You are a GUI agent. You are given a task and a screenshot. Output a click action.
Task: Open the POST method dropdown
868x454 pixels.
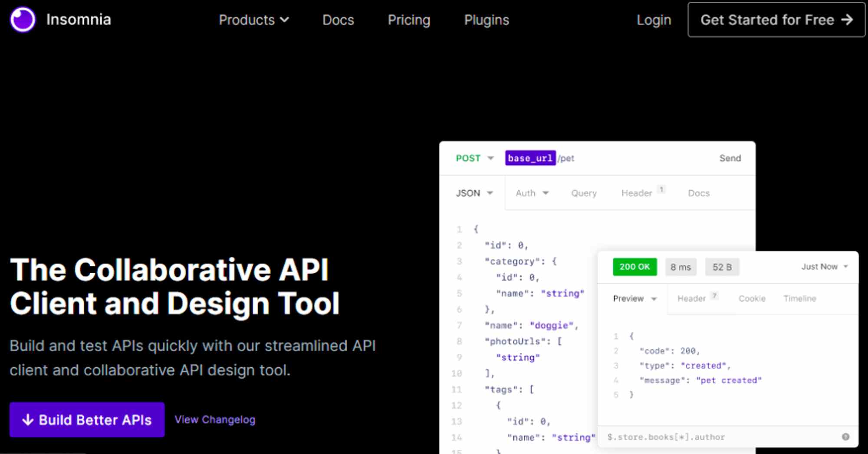474,158
